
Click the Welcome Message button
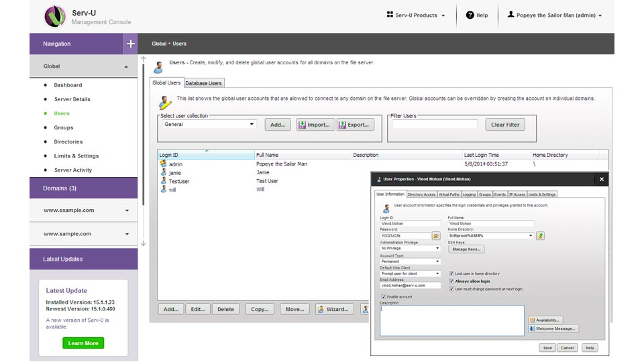(x=553, y=328)
